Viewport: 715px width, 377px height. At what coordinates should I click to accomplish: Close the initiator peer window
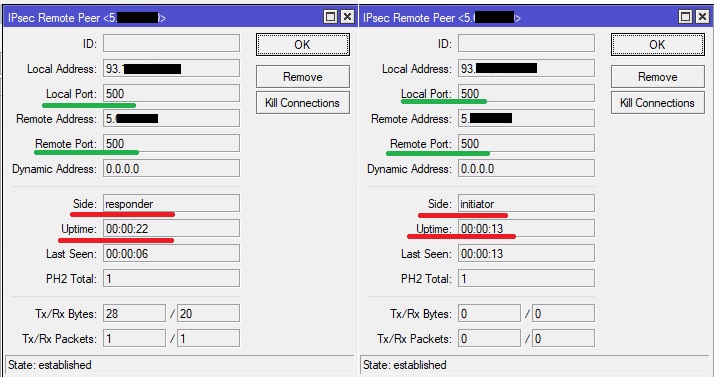[x=702, y=17]
